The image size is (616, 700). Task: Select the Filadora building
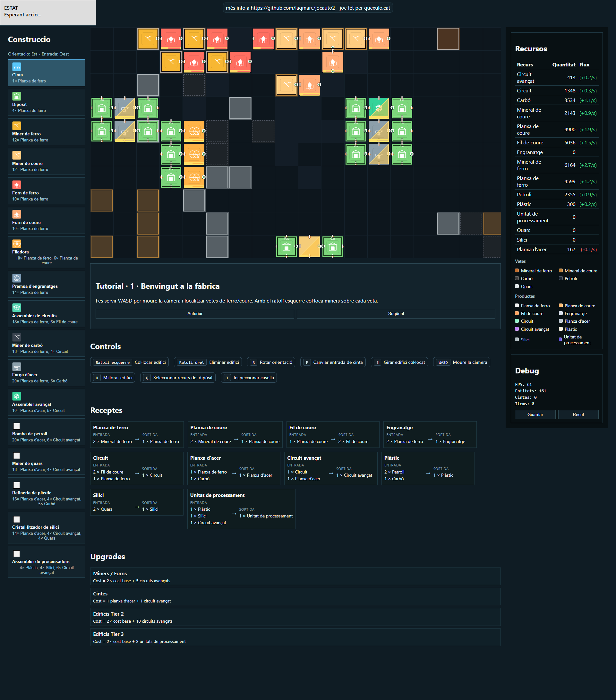46,252
